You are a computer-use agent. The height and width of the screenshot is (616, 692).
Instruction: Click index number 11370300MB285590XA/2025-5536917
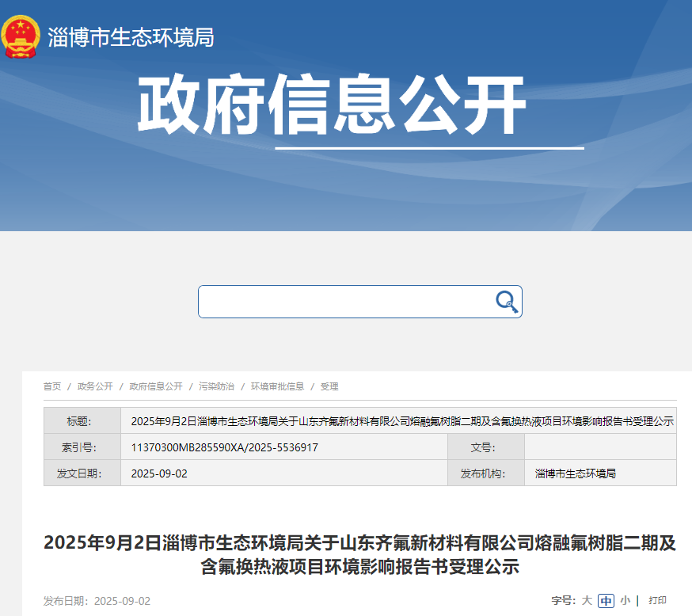(225, 447)
